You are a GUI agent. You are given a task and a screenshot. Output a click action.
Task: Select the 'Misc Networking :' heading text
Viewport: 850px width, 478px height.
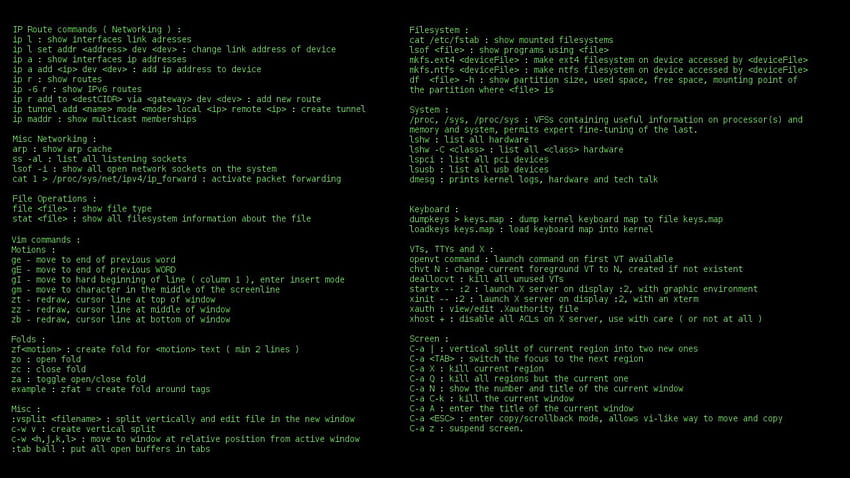54,139
